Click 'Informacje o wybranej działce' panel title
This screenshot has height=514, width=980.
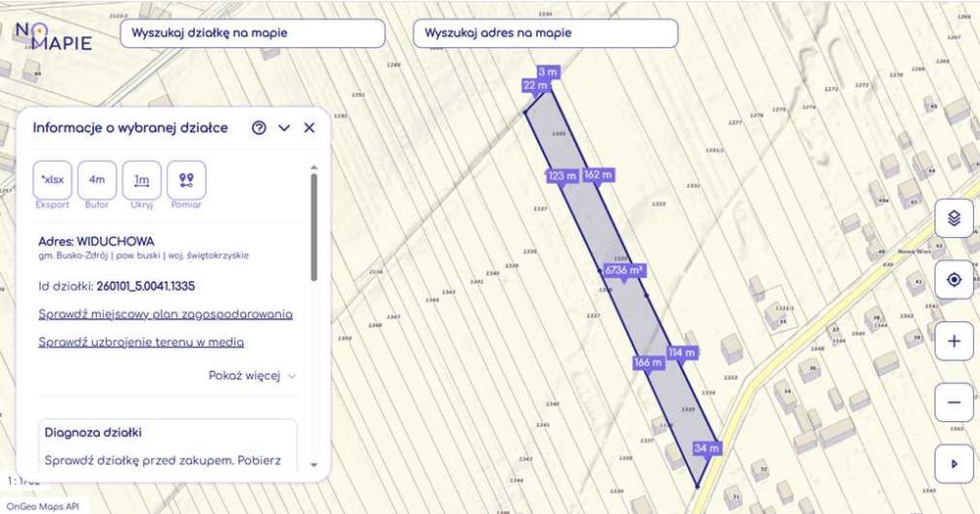130,127
